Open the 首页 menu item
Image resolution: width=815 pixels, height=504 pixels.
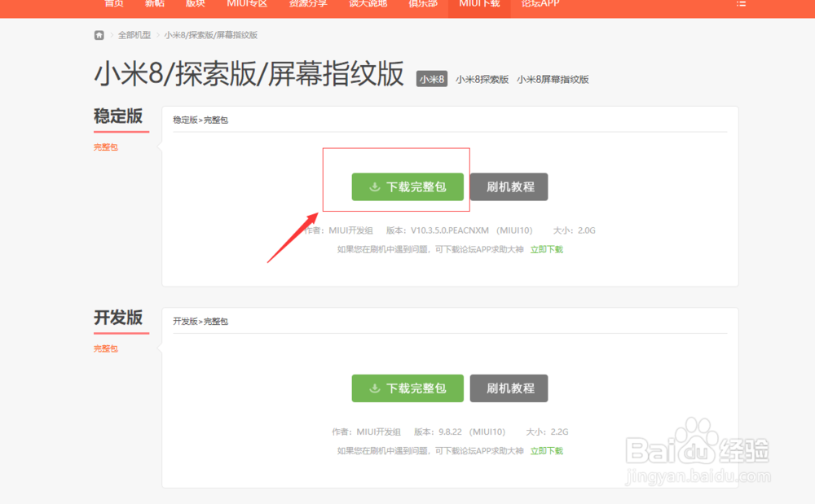(113, 3)
